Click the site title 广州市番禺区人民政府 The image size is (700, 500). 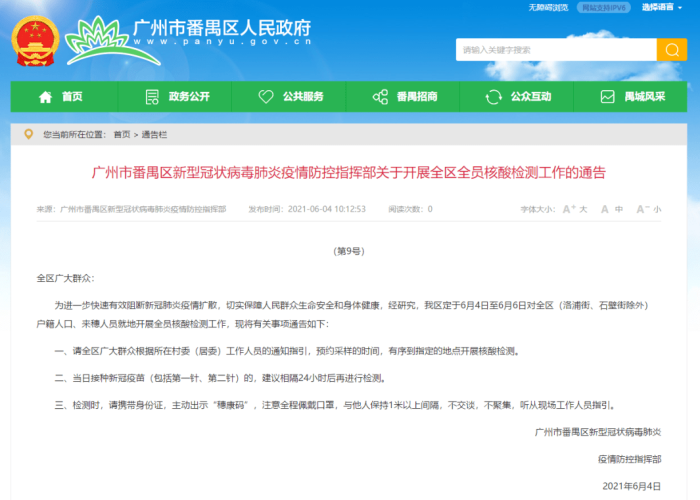(222, 28)
